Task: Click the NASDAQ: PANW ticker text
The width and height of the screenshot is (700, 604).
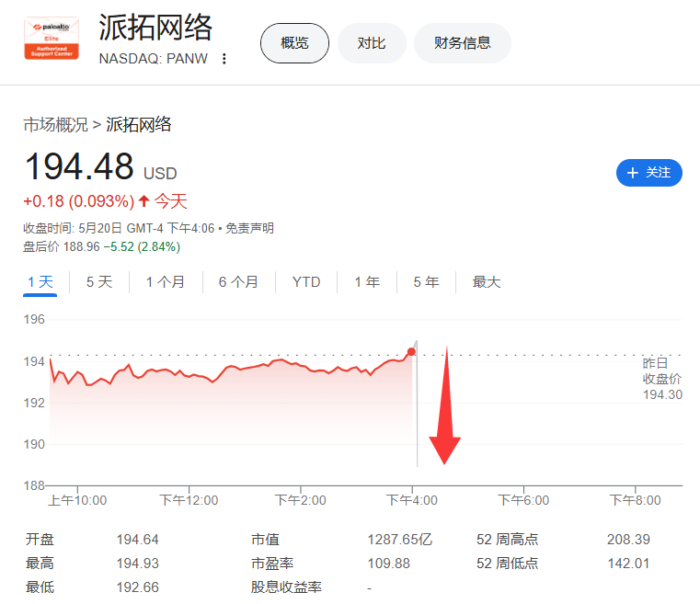Action: (153, 59)
